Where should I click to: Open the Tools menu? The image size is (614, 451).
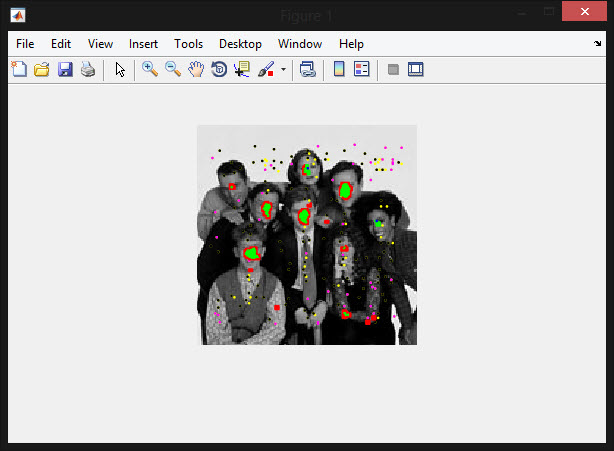pos(188,44)
